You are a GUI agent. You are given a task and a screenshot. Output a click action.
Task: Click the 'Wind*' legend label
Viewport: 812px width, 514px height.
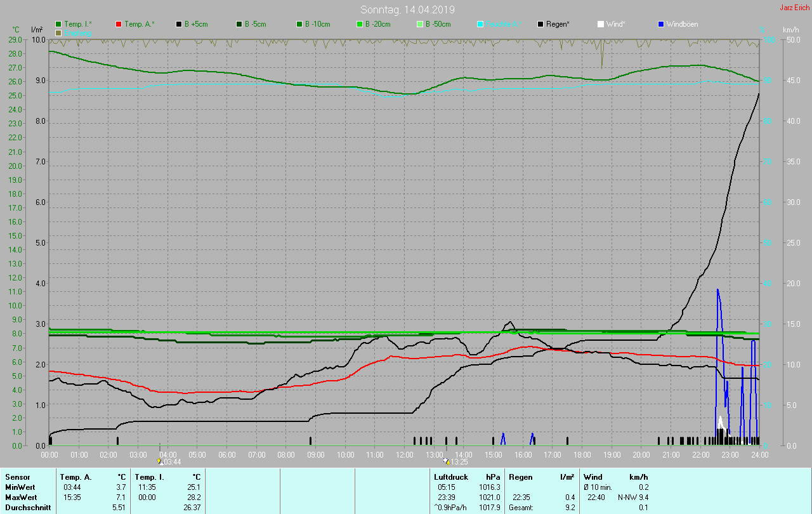[615, 24]
